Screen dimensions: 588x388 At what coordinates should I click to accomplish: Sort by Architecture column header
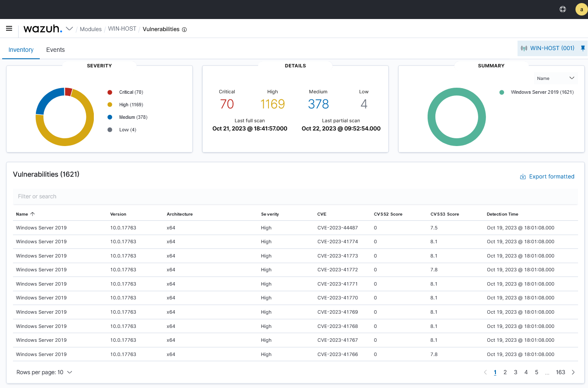[180, 214]
